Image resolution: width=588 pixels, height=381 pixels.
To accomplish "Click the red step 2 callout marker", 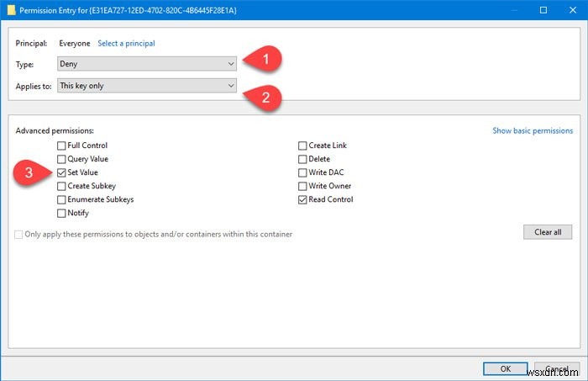I will pyautogui.click(x=266, y=97).
